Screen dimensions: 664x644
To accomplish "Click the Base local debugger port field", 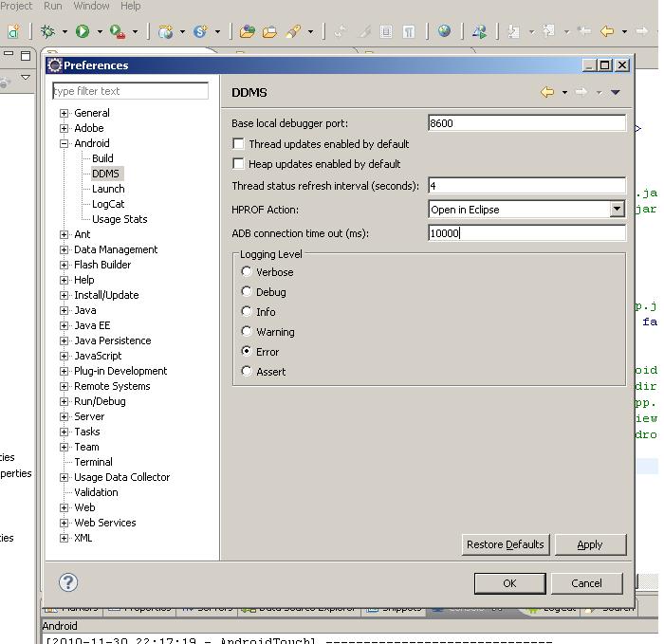I will (526, 123).
